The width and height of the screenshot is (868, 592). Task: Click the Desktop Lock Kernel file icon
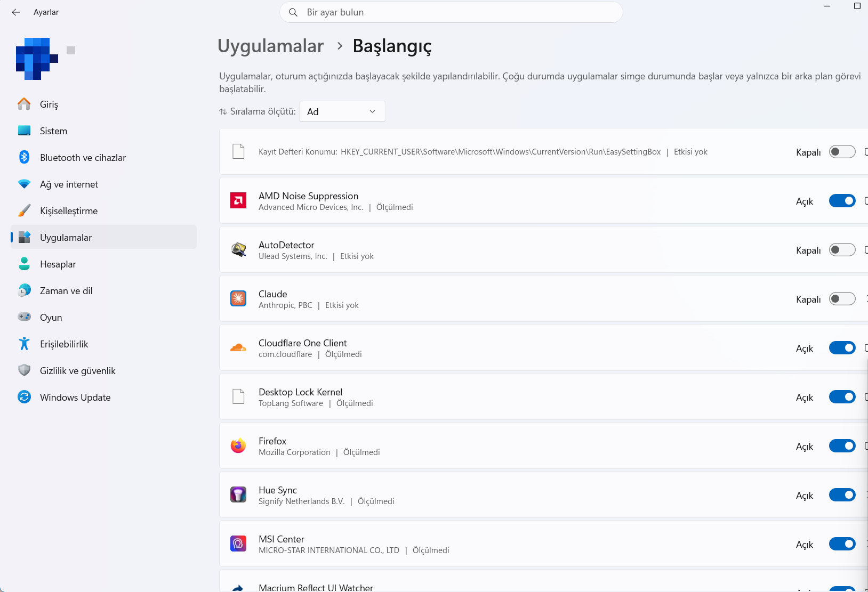238,396
